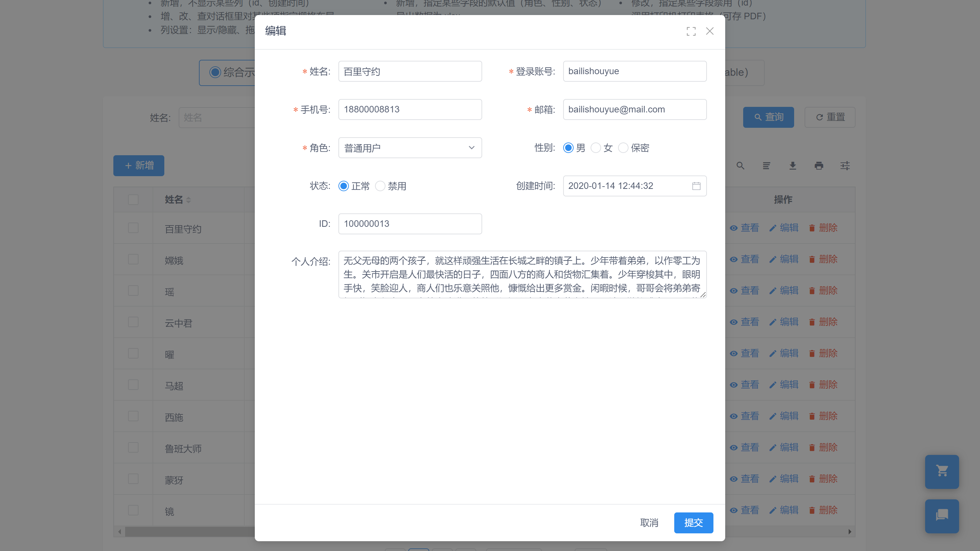
Task: Click the shopping cart floating button
Action: tap(942, 472)
